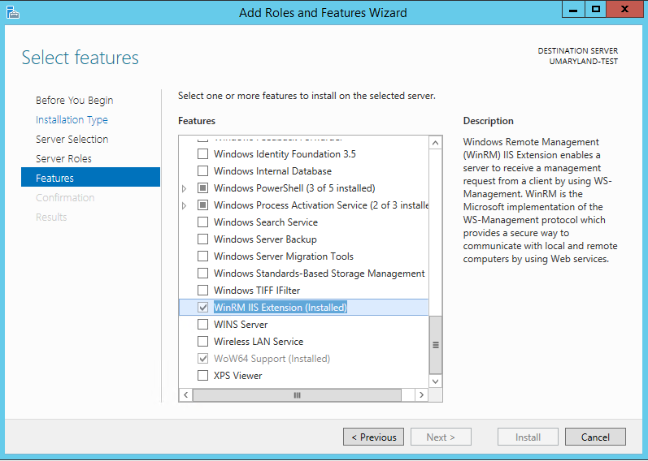Go to Server Selection step
This screenshot has width=648, height=461.
tap(72, 139)
